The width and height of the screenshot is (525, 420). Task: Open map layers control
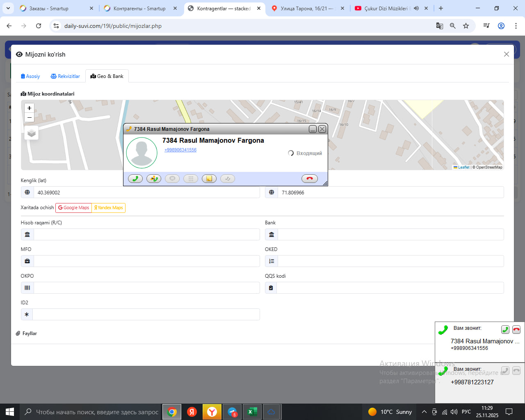click(32, 133)
